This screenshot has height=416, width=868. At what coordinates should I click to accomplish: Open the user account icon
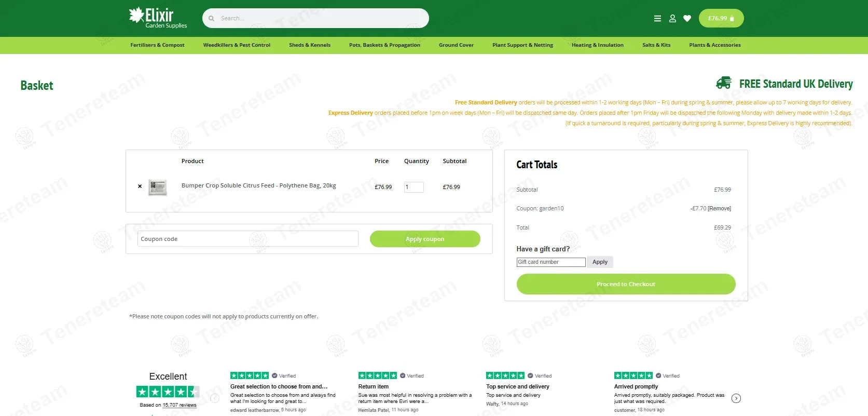[672, 18]
